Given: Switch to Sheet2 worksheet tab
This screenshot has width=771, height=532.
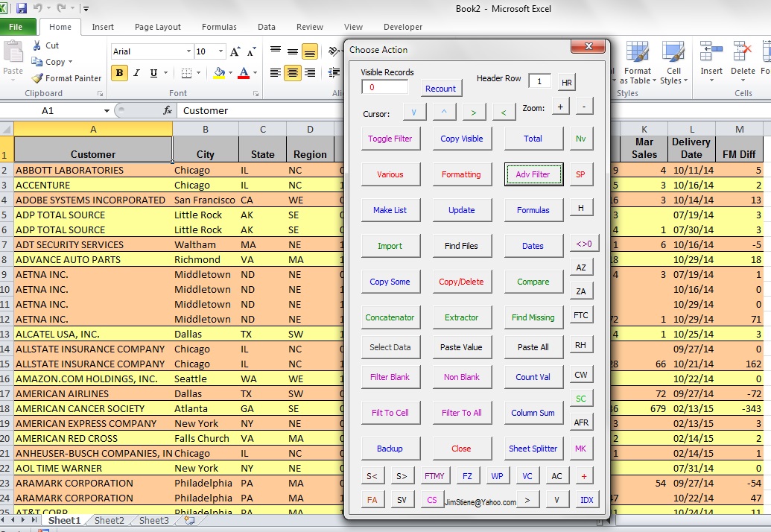Looking at the screenshot, I should [x=110, y=520].
